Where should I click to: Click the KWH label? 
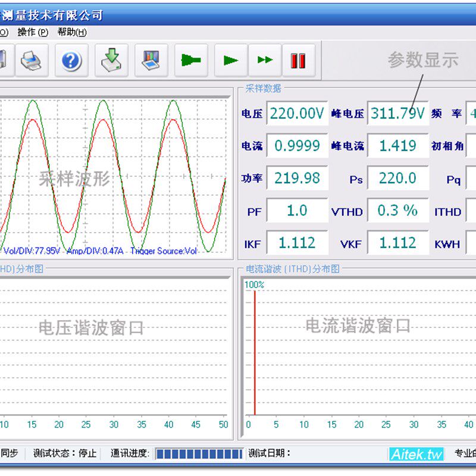tap(447, 244)
